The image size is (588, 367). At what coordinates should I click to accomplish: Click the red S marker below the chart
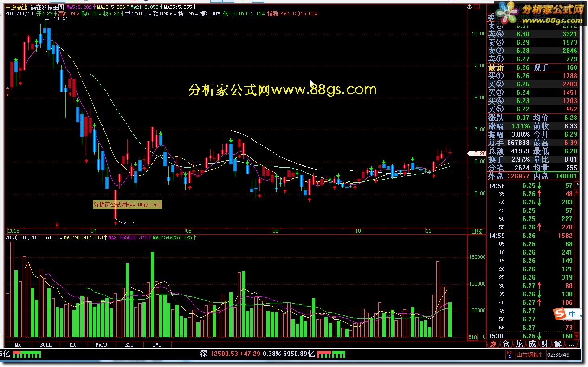tap(57, 224)
